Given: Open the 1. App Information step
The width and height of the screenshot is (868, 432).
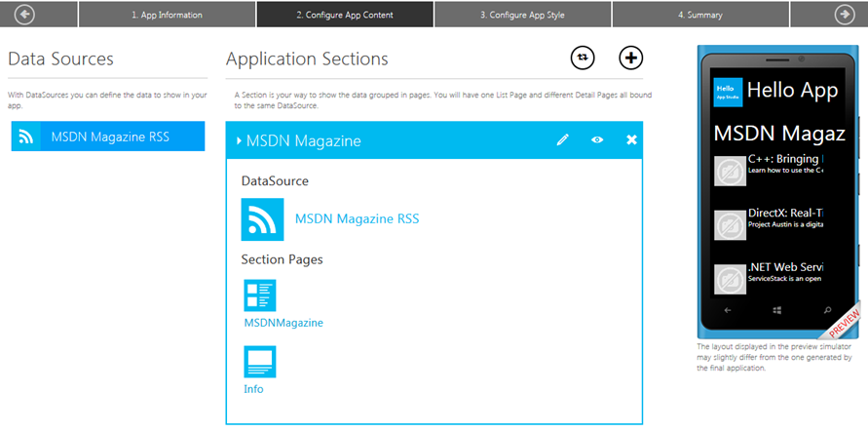Looking at the screenshot, I should pos(167,15).
